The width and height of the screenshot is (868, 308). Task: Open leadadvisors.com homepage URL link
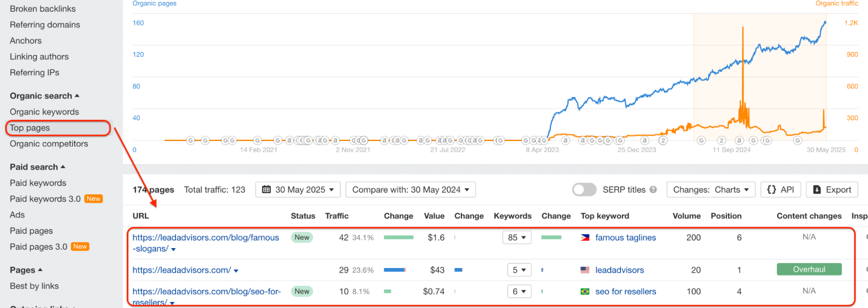coord(182,270)
